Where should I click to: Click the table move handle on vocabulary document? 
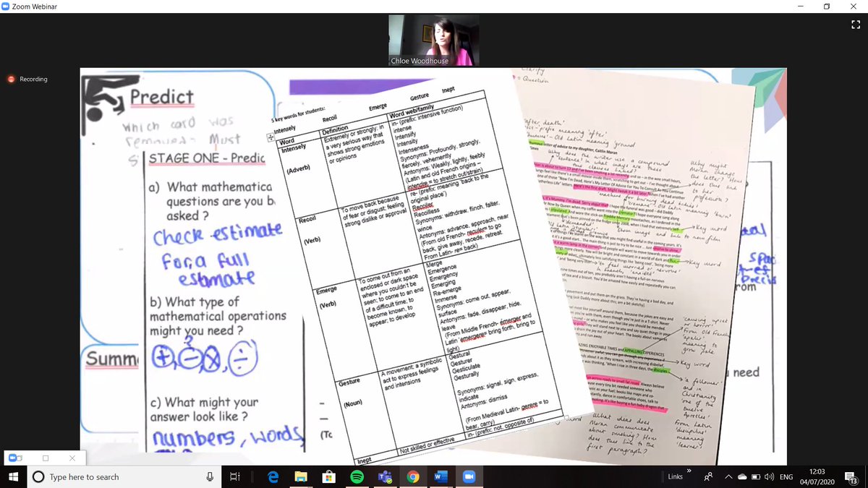pos(271,137)
